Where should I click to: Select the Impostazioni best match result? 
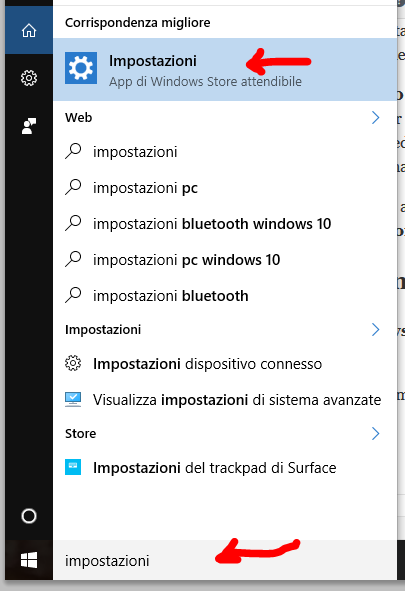[225, 69]
